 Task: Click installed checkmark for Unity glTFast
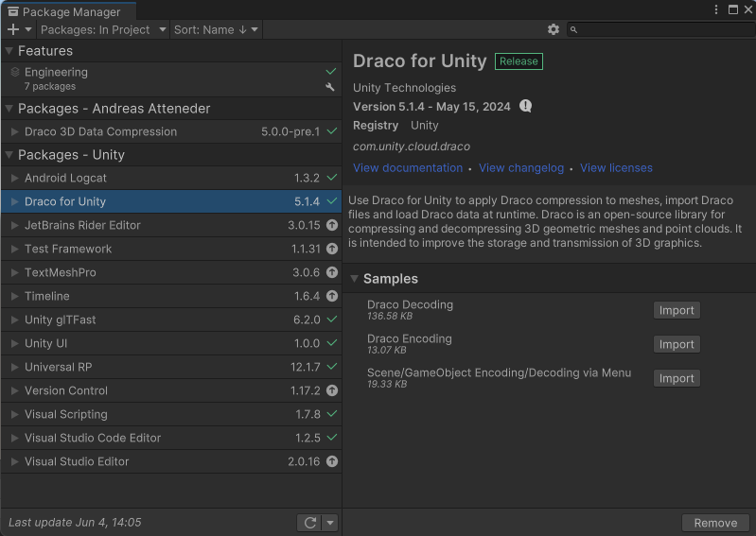tap(332, 319)
